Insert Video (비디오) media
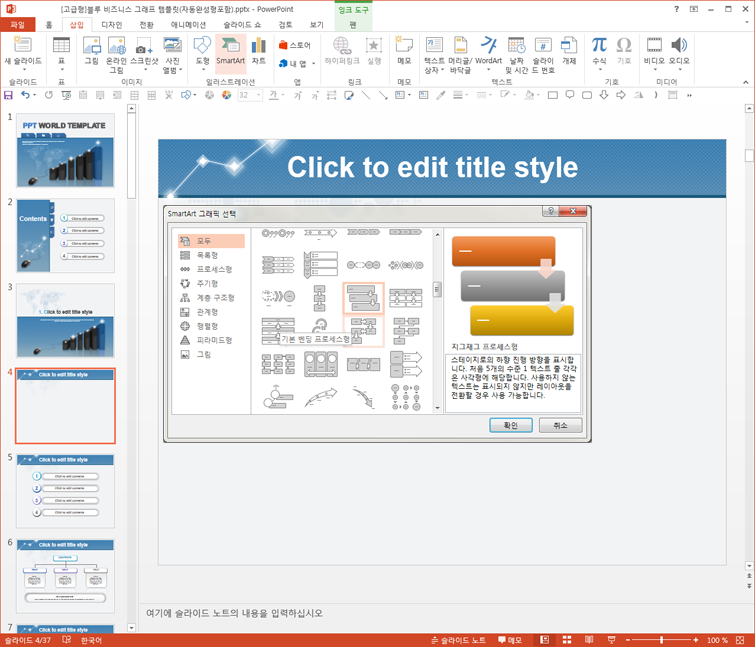Viewport: 755px width, 647px height. pyautogui.click(x=654, y=45)
